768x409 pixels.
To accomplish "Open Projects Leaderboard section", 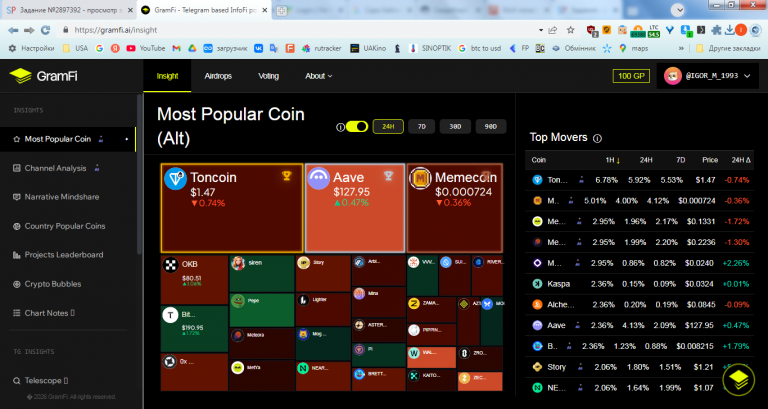I will [x=68, y=255].
